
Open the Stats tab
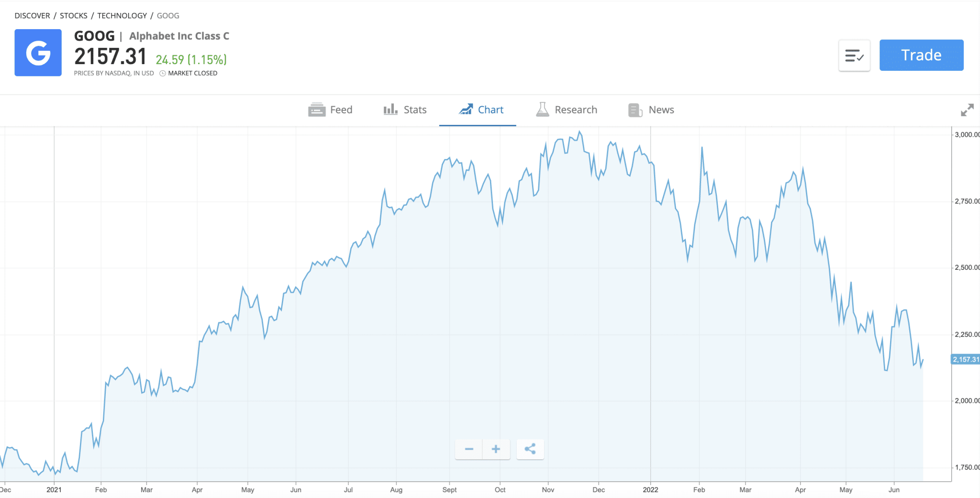[405, 110]
